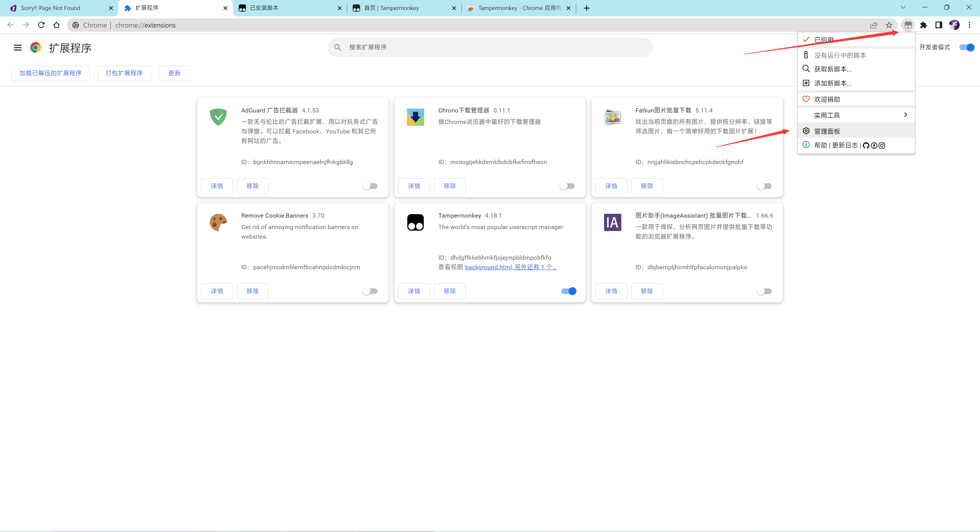Open 详情 for Tampermonkey

[414, 291]
